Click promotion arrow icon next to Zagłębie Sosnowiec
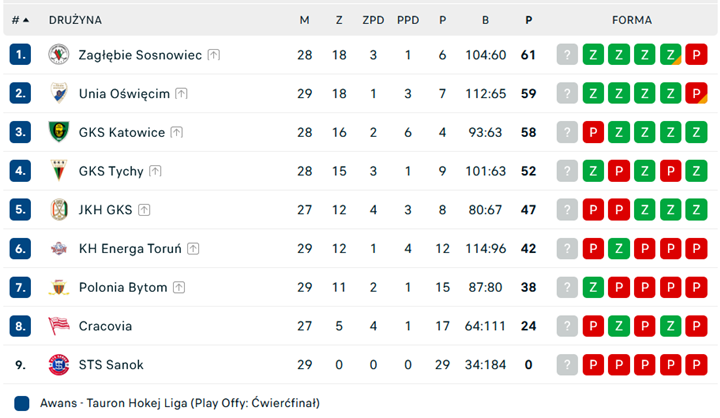Viewport: 720px width, 418px height. 214,55
